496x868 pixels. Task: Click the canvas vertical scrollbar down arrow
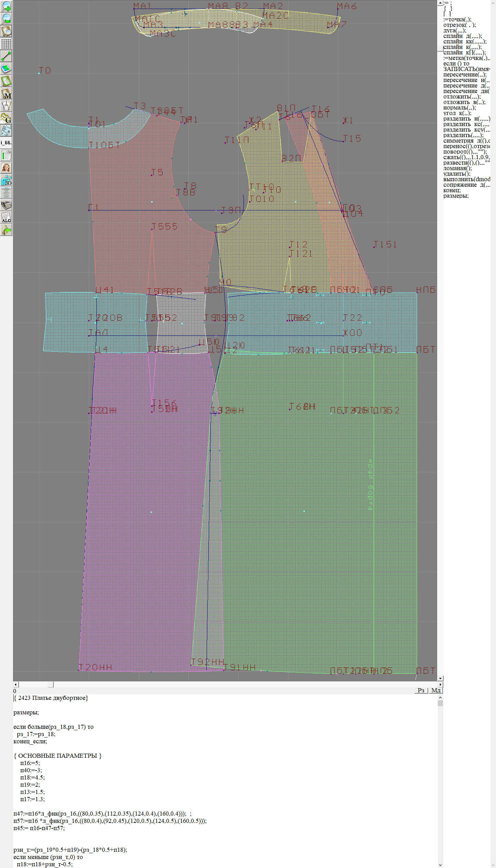tap(440, 678)
